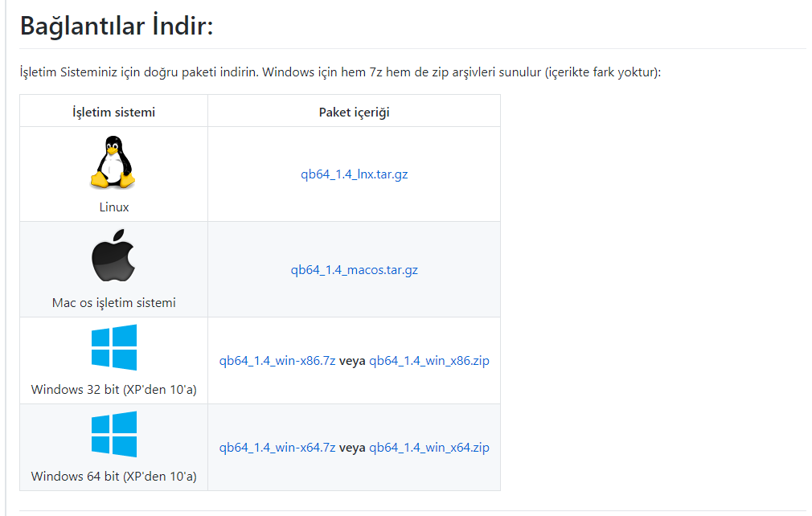812x516 pixels.
Task: Click the 'Linux' label under the penguin
Action: (x=113, y=207)
